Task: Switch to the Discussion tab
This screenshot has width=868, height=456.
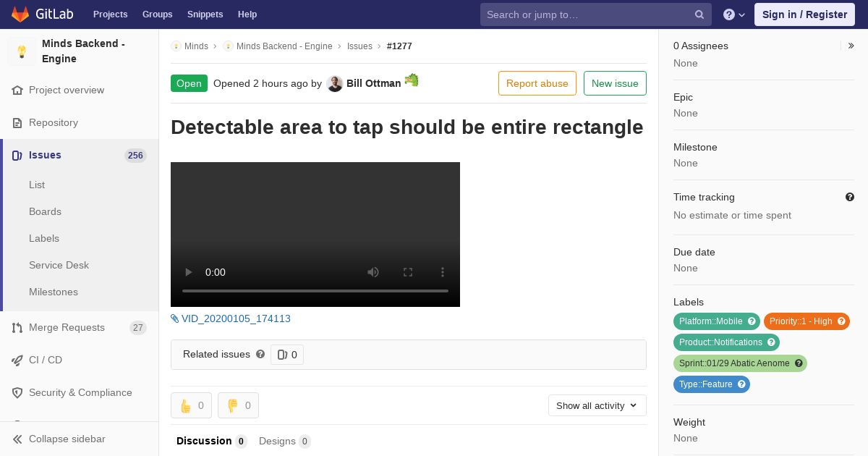Action: pos(211,441)
